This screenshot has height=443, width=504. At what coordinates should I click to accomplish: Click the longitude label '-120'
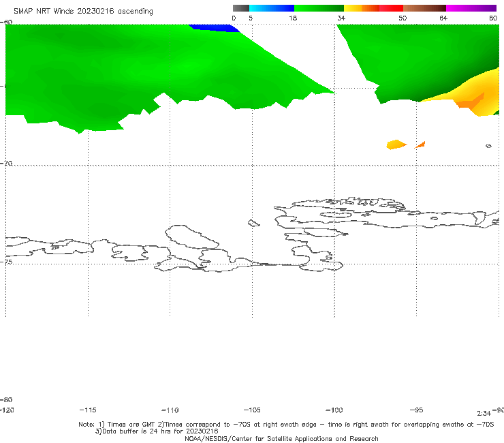point(7,410)
